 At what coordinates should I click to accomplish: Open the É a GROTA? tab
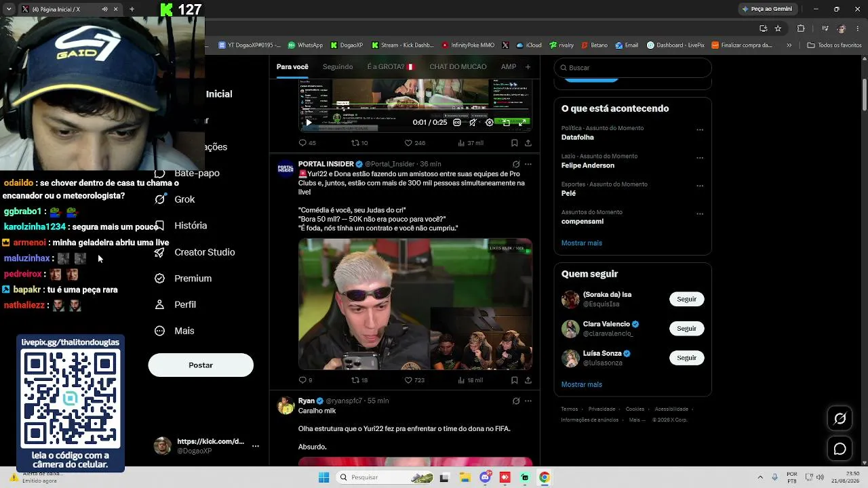[391, 66]
